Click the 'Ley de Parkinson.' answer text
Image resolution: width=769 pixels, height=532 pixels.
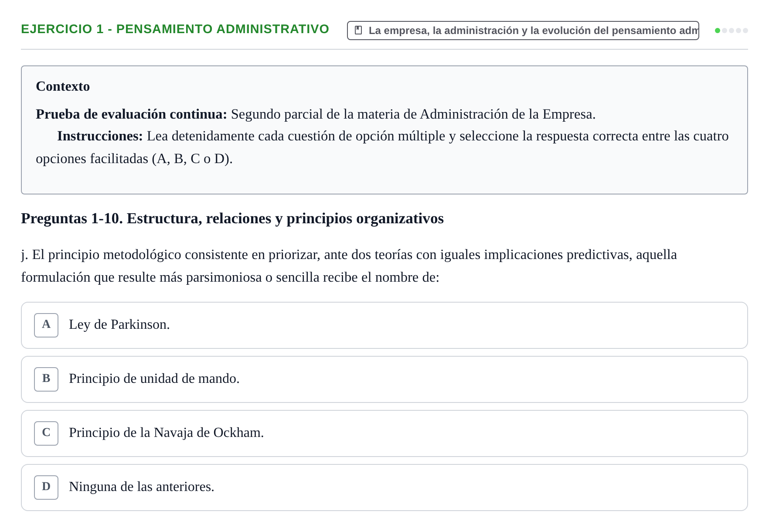[x=119, y=325]
